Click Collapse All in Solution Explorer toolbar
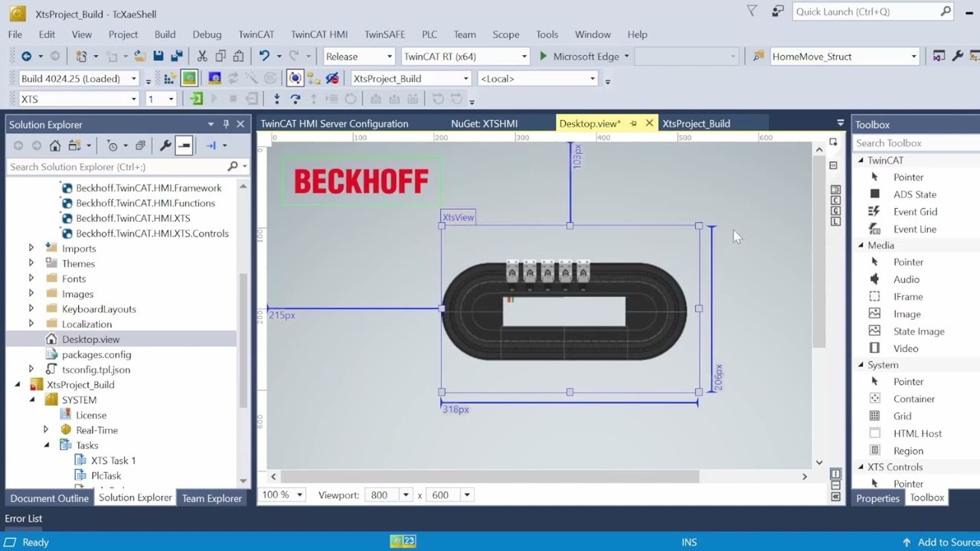Image resolution: width=980 pixels, height=551 pixels. (140, 145)
